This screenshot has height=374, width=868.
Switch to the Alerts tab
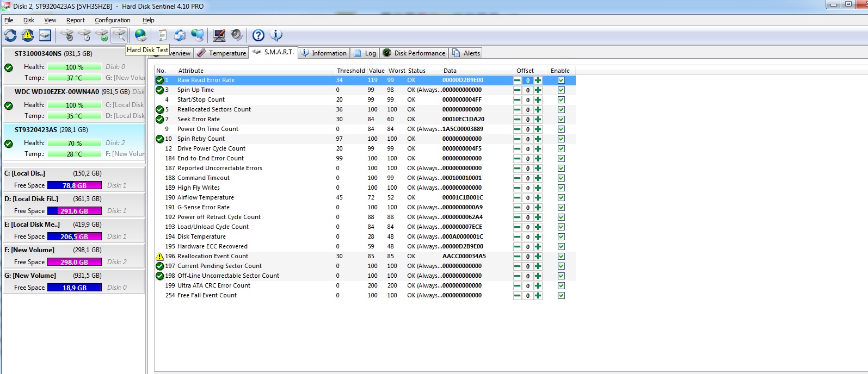[x=466, y=53]
